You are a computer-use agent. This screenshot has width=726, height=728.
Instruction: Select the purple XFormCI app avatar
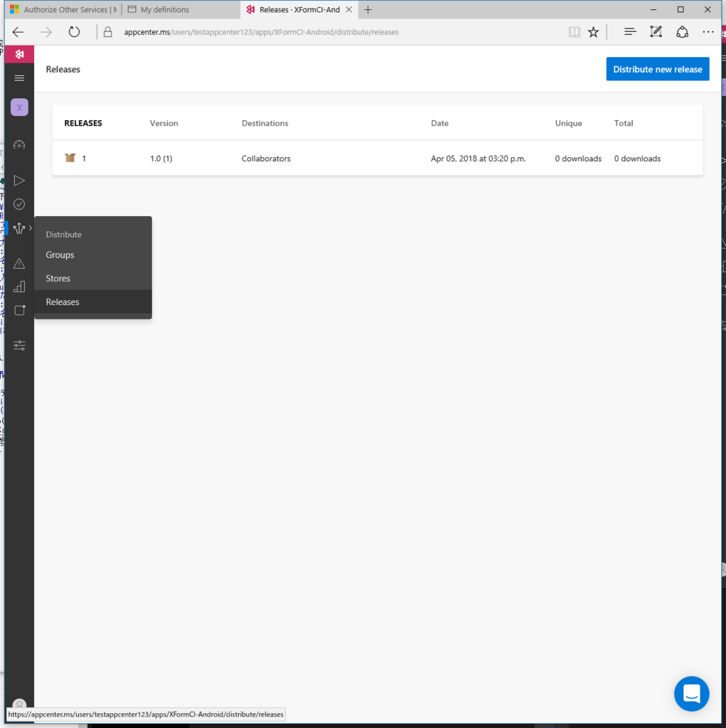pyautogui.click(x=19, y=107)
